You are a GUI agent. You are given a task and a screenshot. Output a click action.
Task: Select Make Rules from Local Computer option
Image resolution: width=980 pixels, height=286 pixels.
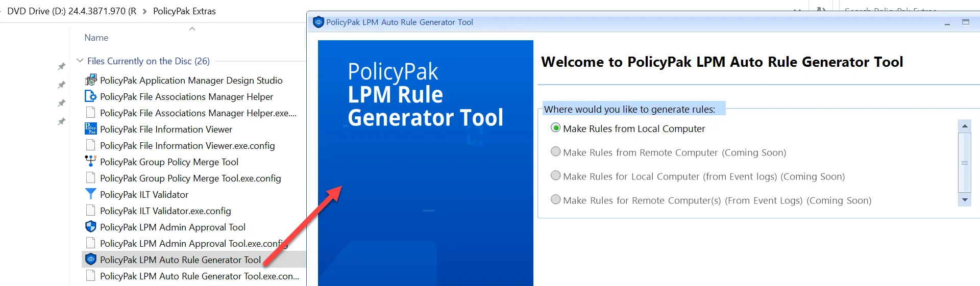556,128
